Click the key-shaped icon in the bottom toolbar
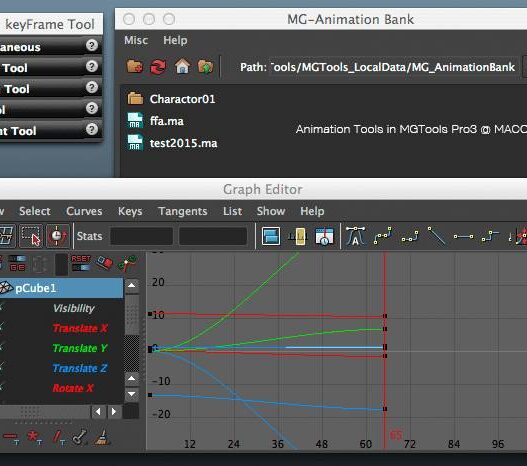527x466 pixels. pos(79,437)
